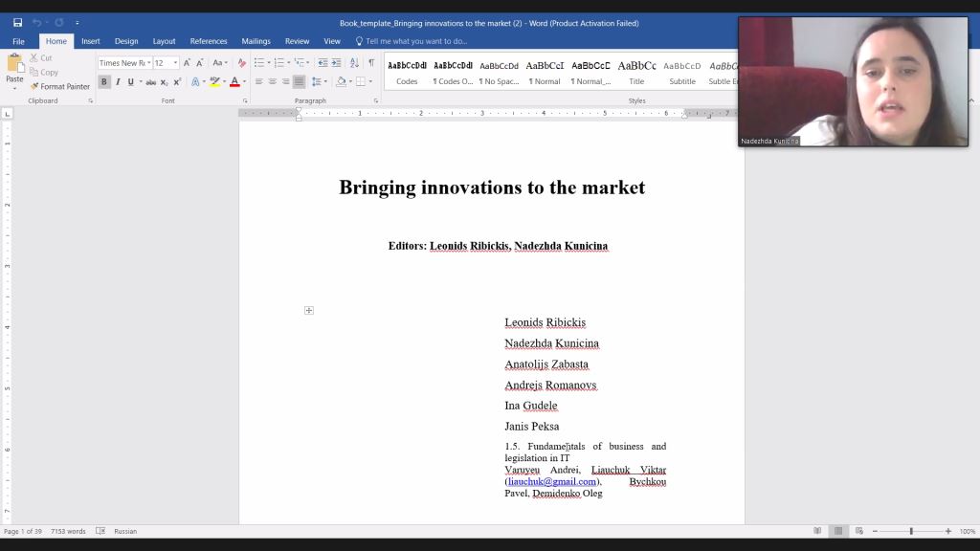Increase indent of the paragraph
980x551 pixels.
pyautogui.click(x=336, y=63)
